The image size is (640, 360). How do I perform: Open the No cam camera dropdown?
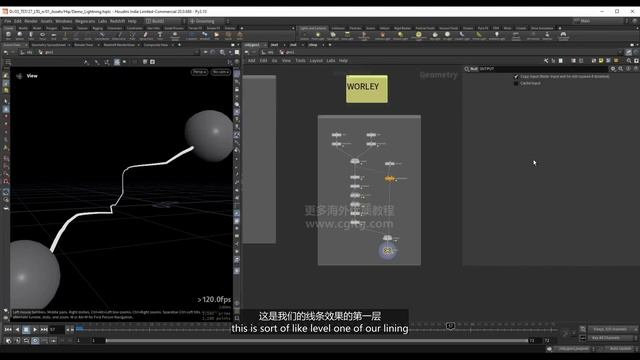(x=221, y=72)
